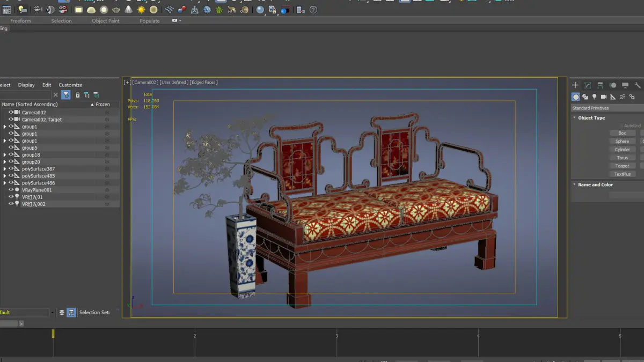Screen dimensions: 644x362
Task: Toggle visibility of Camera002.Target
Action: tap(11, 119)
